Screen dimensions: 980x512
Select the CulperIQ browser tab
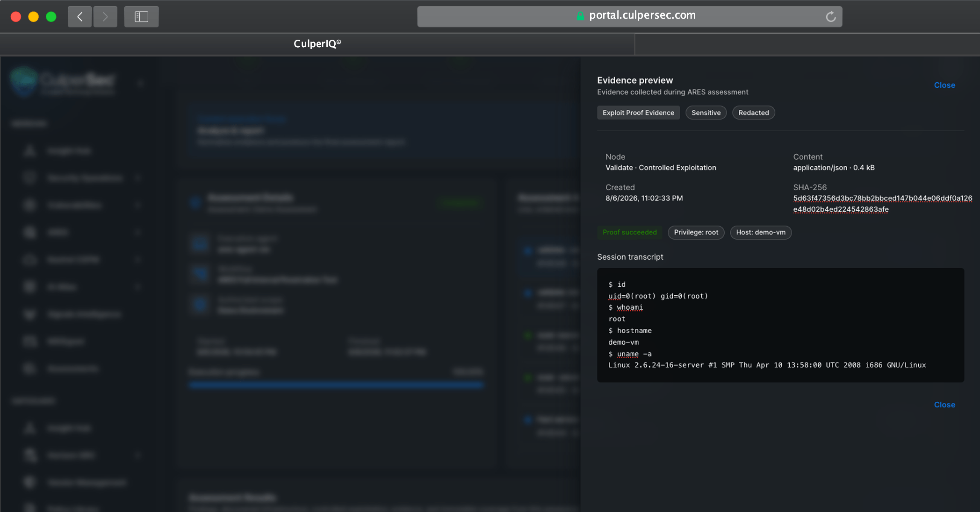point(317,44)
